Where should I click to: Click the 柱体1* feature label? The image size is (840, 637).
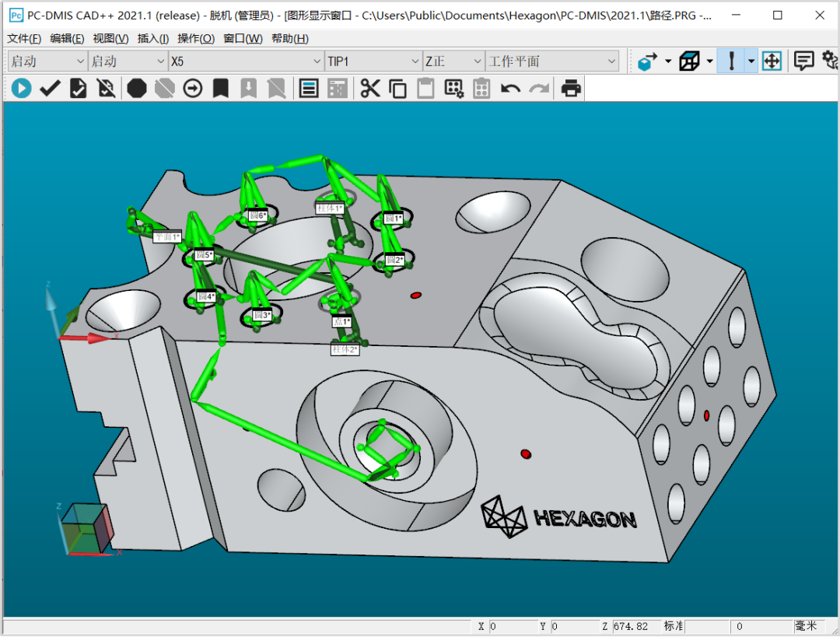(330, 208)
